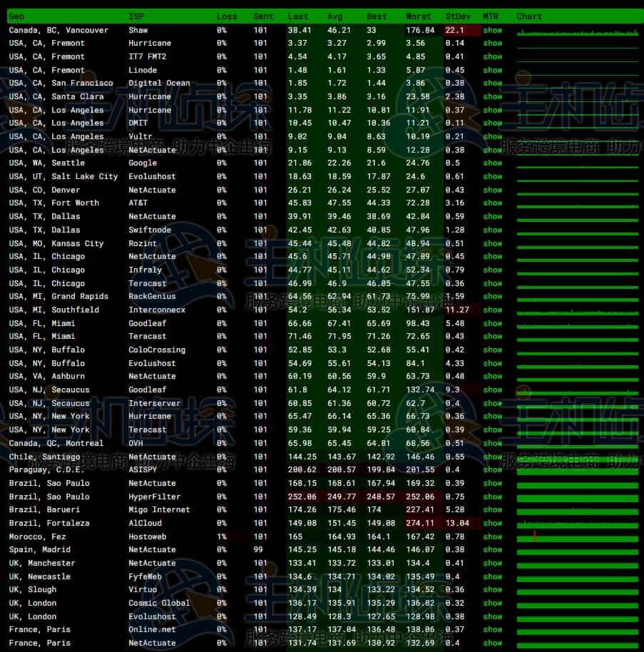Screen dimensions: 644x652
Task: Click the StDev column header
Action: pos(458,16)
